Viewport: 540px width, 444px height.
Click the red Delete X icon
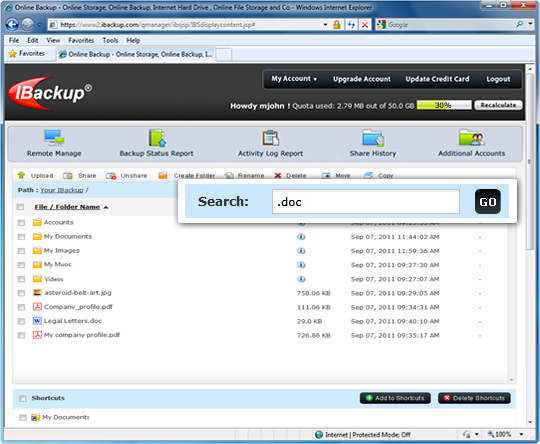point(278,176)
